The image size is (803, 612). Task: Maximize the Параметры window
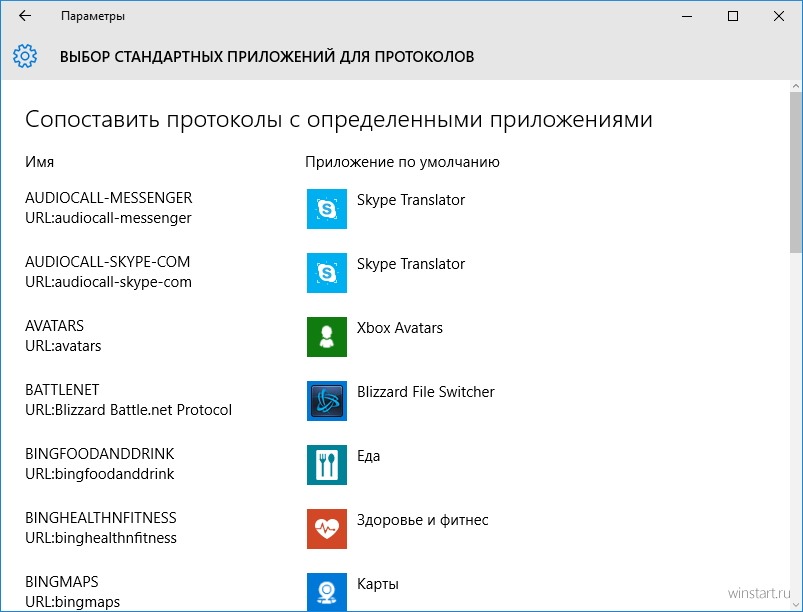tap(733, 16)
